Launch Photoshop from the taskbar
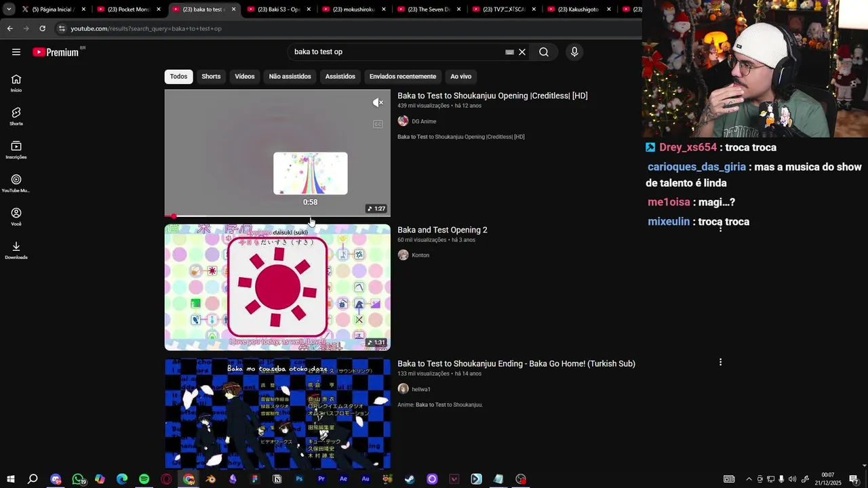This screenshot has width=868, height=488. (299, 479)
